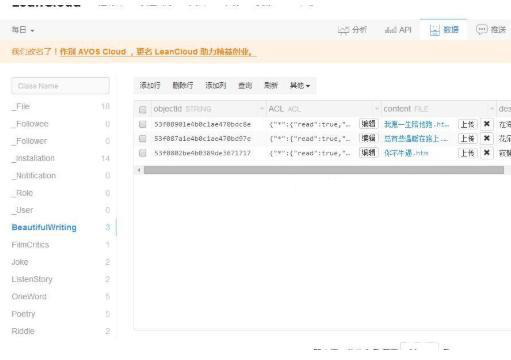Viewport: 511px width, 360px height.
Task: Open the _Installation class
Action: [33, 158]
